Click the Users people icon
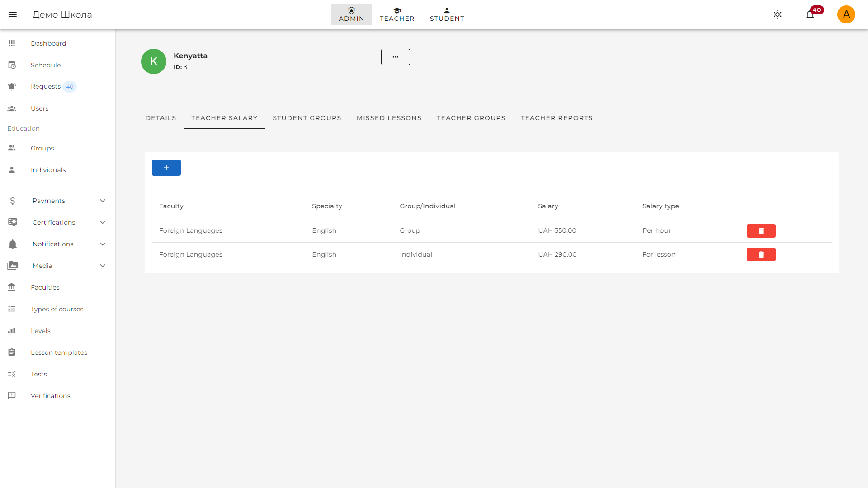 click(12, 108)
